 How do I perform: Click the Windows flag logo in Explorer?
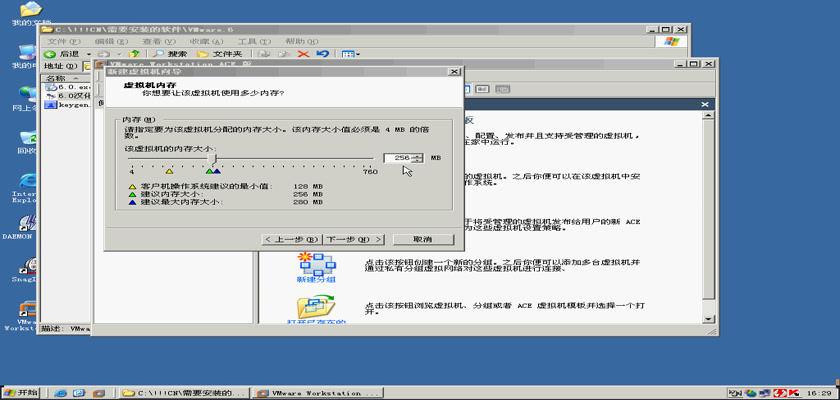point(671,42)
